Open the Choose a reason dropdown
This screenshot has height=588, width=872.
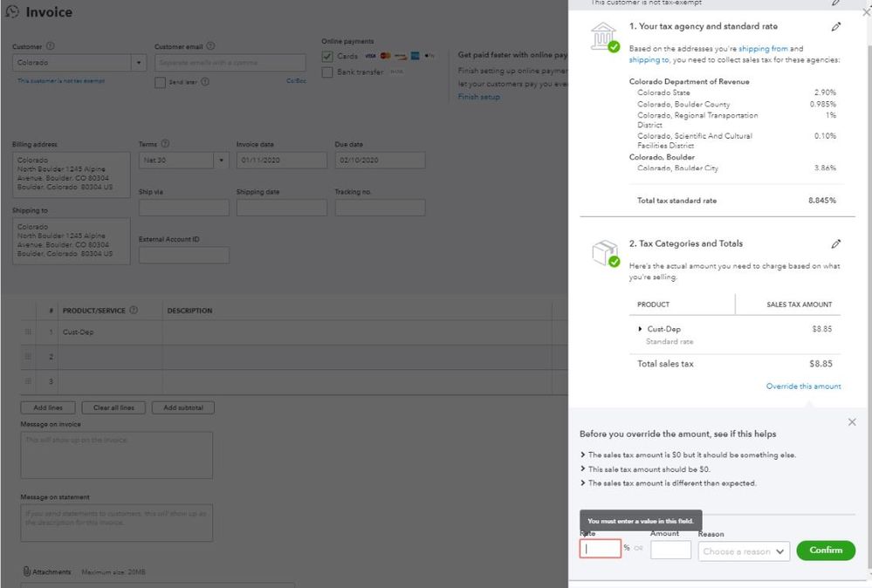click(x=744, y=551)
